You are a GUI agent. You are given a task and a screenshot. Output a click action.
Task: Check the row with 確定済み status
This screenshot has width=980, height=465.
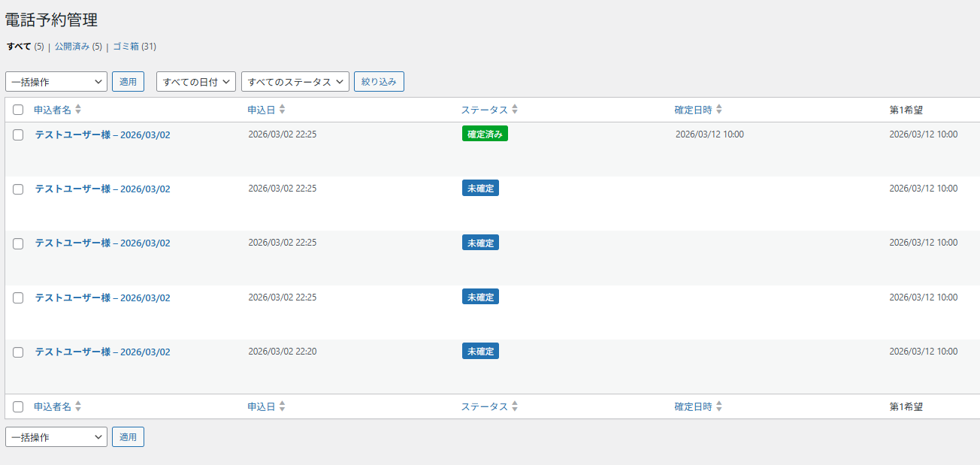[x=18, y=135]
